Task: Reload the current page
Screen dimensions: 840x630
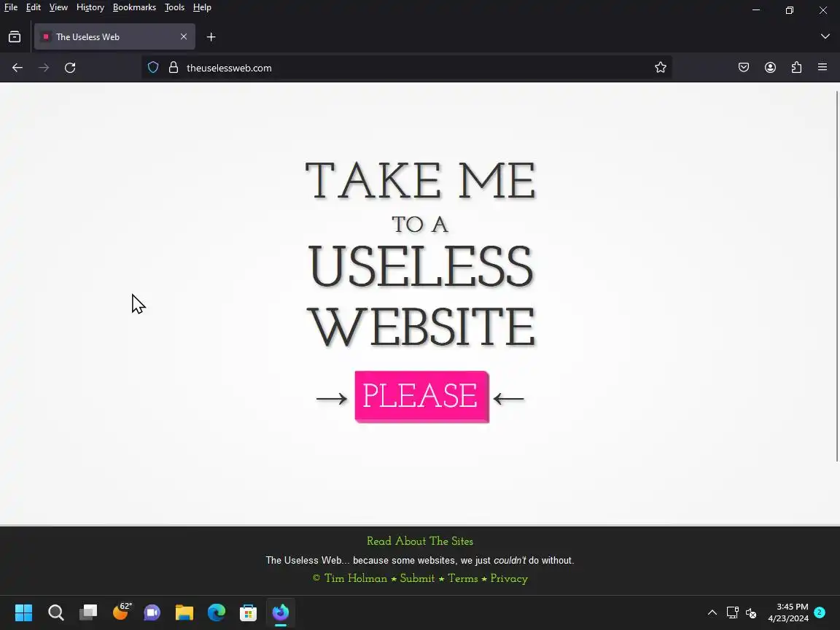Action: [x=70, y=68]
